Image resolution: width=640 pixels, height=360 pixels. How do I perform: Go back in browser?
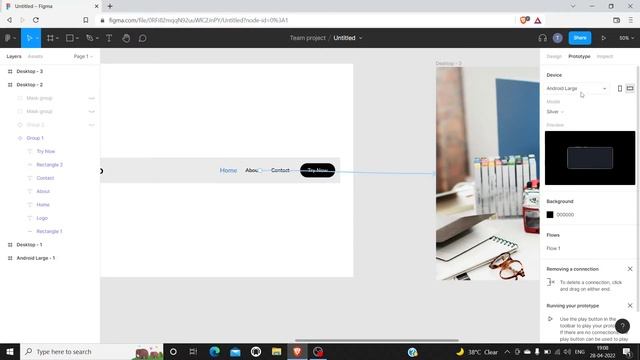pyautogui.click(x=9, y=20)
